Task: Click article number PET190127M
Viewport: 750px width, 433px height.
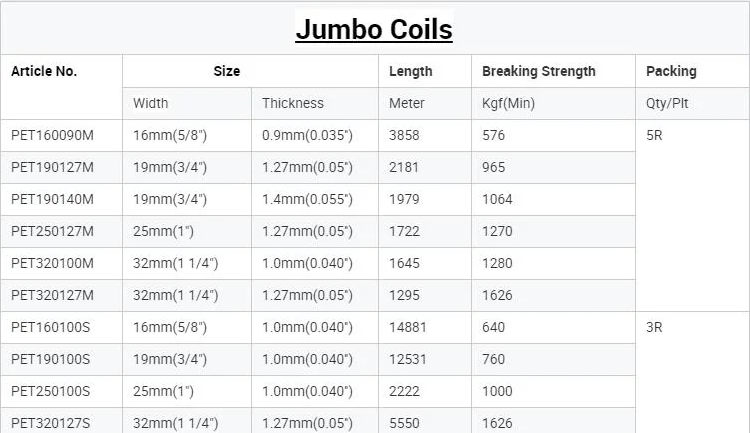Action: click(52, 167)
